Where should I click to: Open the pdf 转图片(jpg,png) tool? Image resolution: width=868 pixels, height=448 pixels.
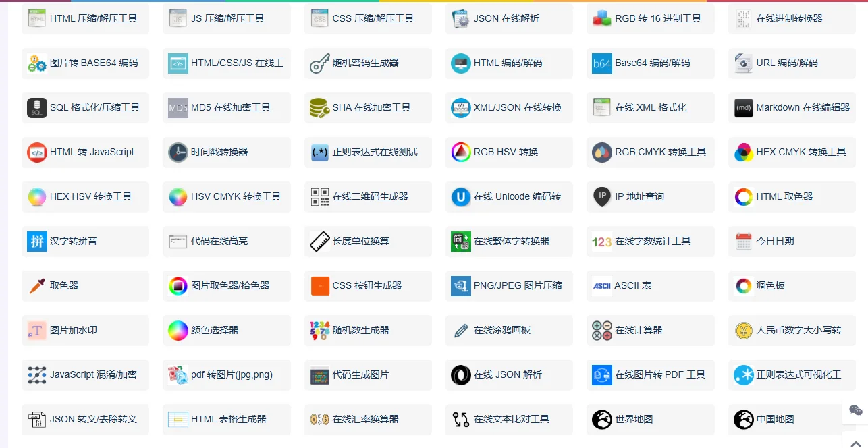pos(226,374)
